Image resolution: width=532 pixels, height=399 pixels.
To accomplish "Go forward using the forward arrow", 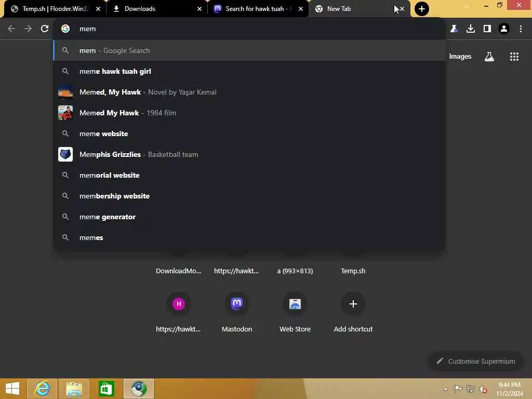I will (28, 29).
